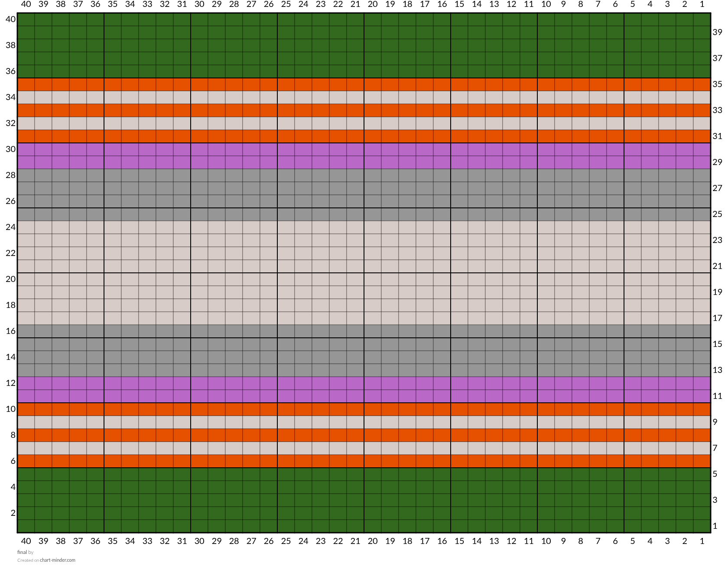Screen dimensions: 728x573
Task: Select row number 39 on right axis
Action: pyautogui.click(x=718, y=32)
